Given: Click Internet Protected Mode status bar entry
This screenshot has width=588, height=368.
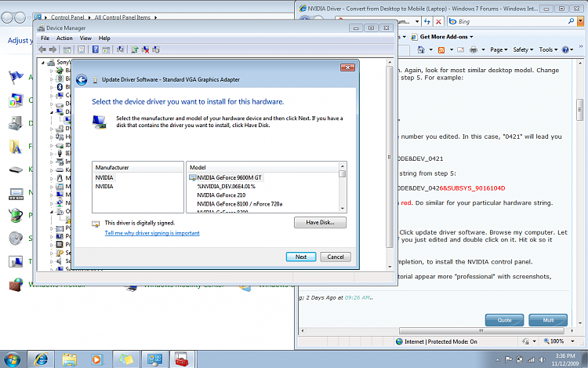Looking at the screenshot, I should pos(437,341).
